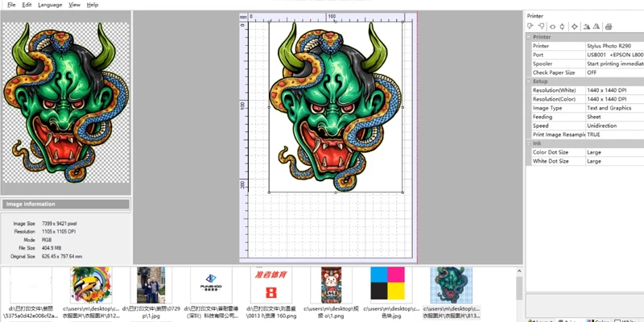Center the image vertically with toolbar icon

click(562, 27)
